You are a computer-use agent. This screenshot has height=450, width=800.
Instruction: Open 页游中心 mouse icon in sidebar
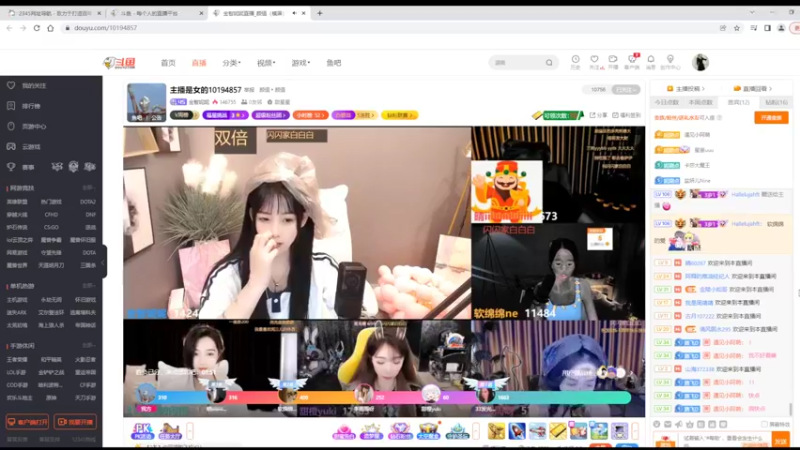[x=11, y=126]
